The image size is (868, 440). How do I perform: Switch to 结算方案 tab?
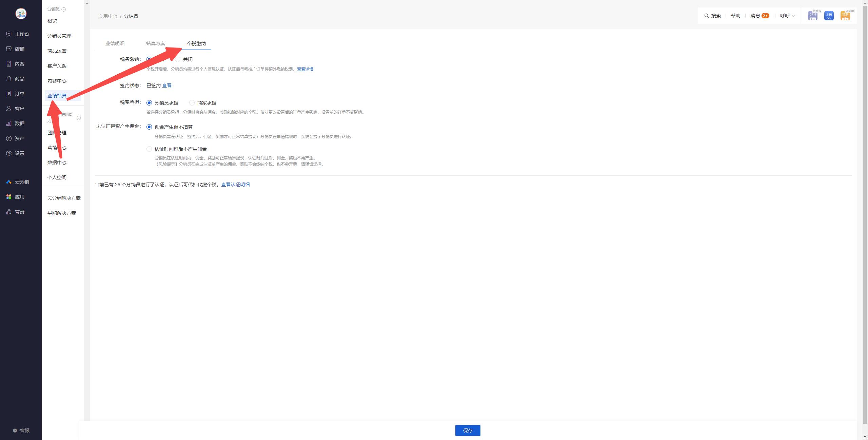point(156,43)
